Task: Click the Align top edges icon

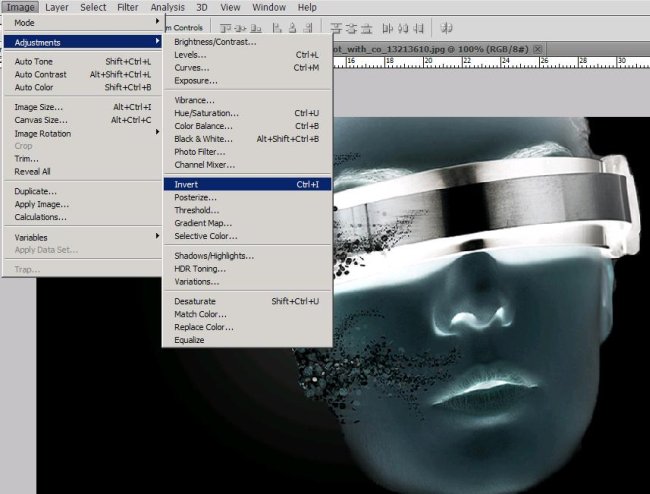Action: [224, 28]
